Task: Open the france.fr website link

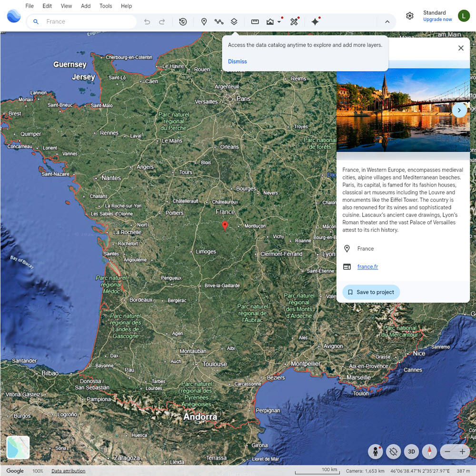Action: click(367, 267)
